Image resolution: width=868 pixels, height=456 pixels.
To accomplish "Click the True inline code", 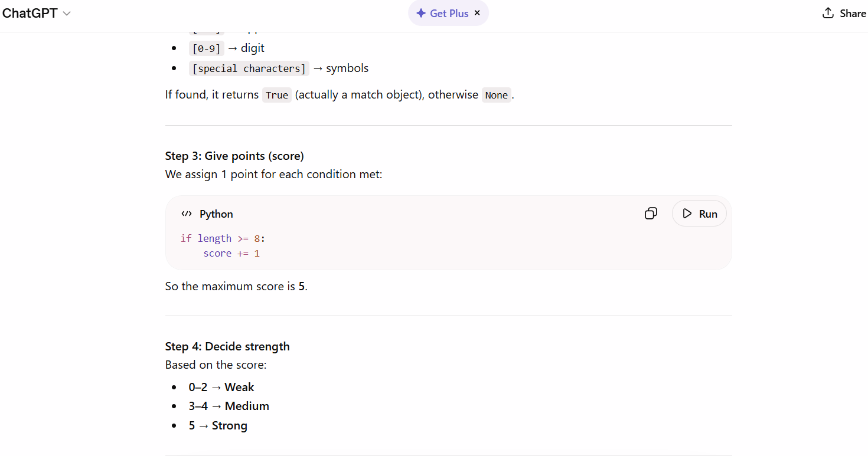I will click(277, 95).
